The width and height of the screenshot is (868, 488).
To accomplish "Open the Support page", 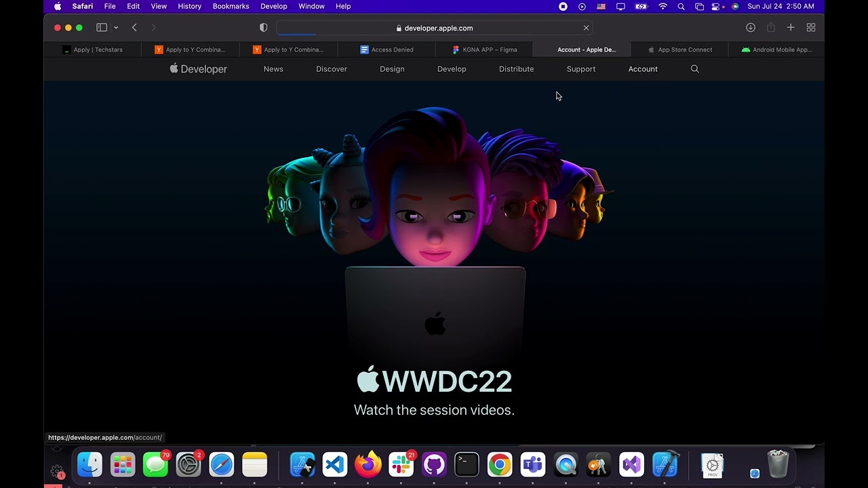I will (x=581, y=69).
